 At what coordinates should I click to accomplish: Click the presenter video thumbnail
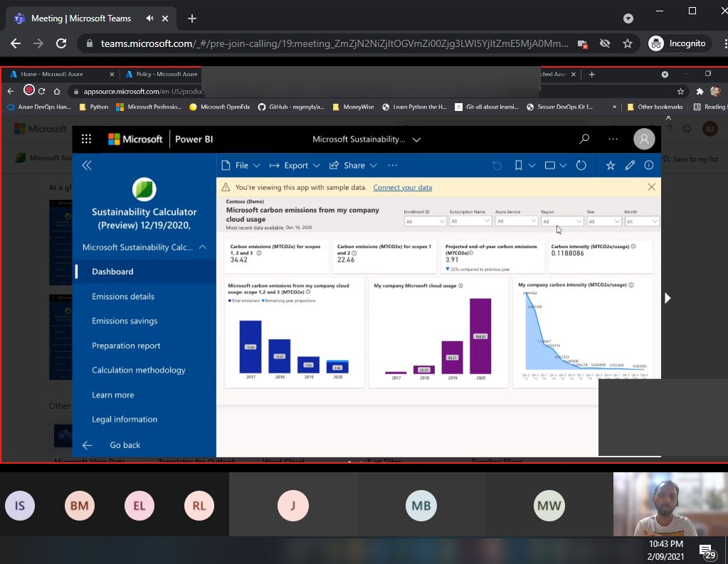(x=670, y=504)
